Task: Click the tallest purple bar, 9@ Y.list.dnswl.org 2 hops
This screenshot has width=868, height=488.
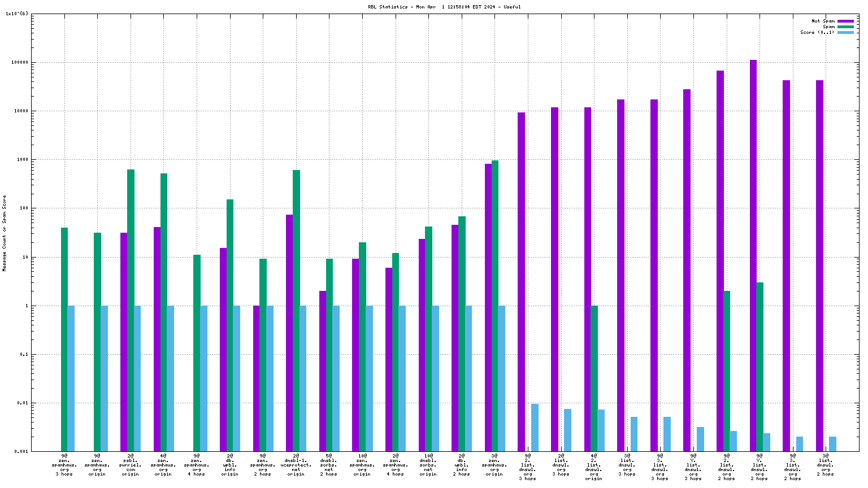Action: pyautogui.click(x=753, y=255)
